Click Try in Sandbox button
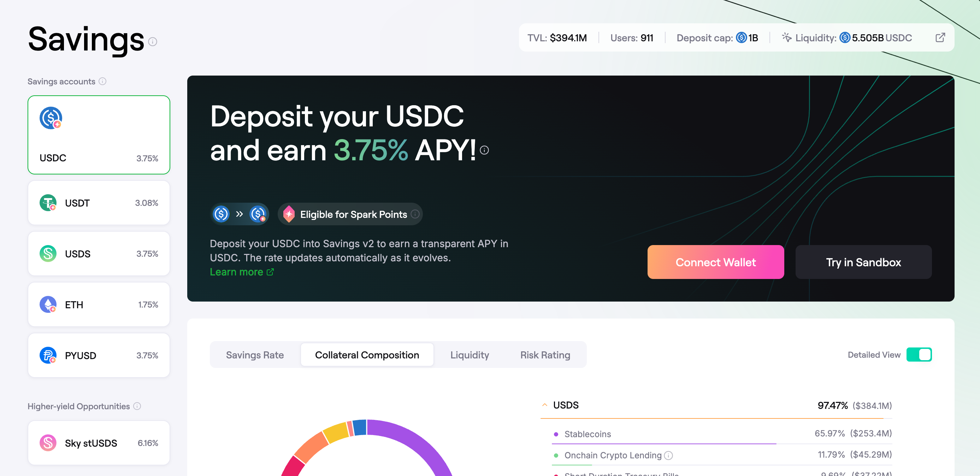 click(863, 262)
